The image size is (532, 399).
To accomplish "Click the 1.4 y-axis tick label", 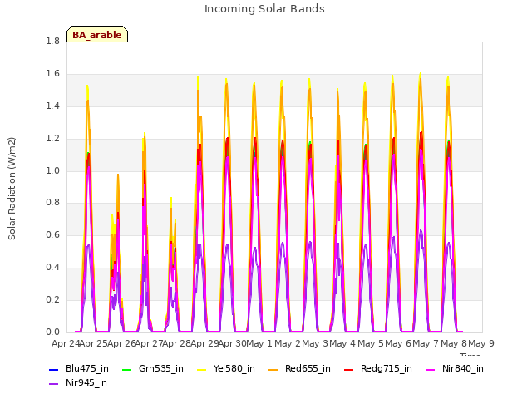I will coord(52,106).
